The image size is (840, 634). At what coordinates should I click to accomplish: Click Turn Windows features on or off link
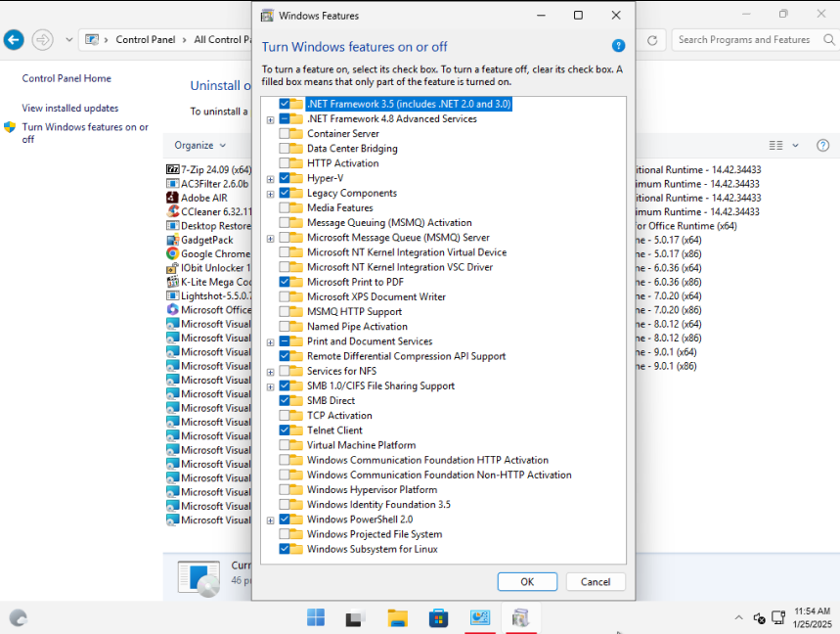pyautogui.click(x=85, y=132)
